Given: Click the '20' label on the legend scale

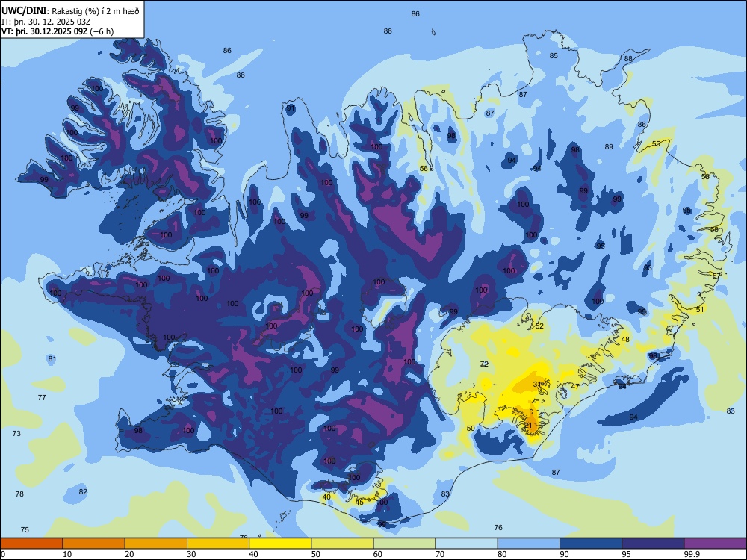Looking at the screenshot, I should click(x=129, y=554).
